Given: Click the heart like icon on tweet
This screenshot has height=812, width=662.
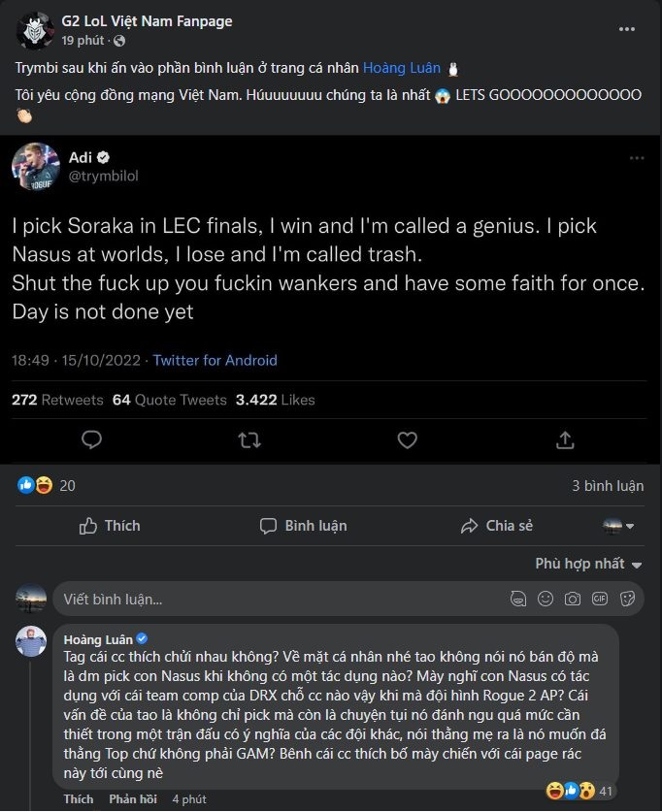Looking at the screenshot, I should click(408, 440).
